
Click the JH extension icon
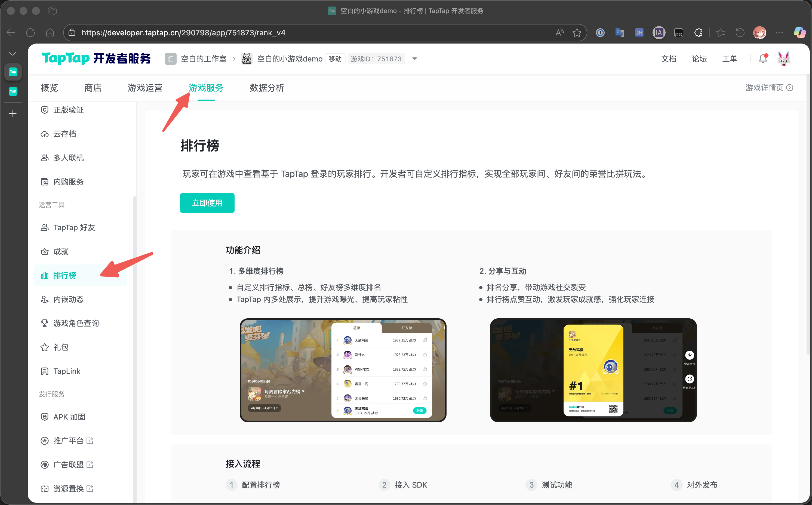point(639,33)
